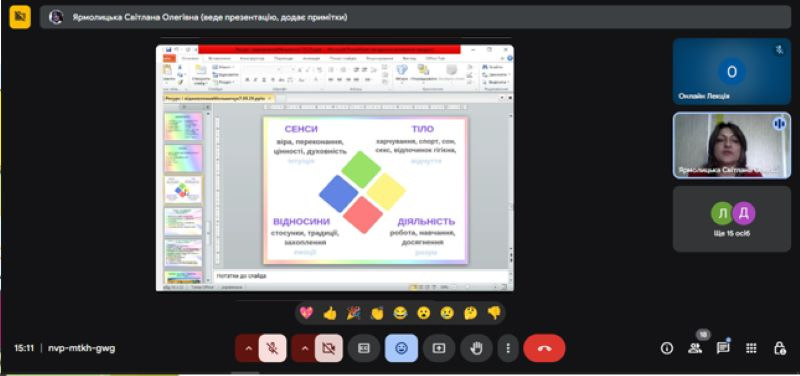
Task: Start presenting your screen
Action: (439, 348)
